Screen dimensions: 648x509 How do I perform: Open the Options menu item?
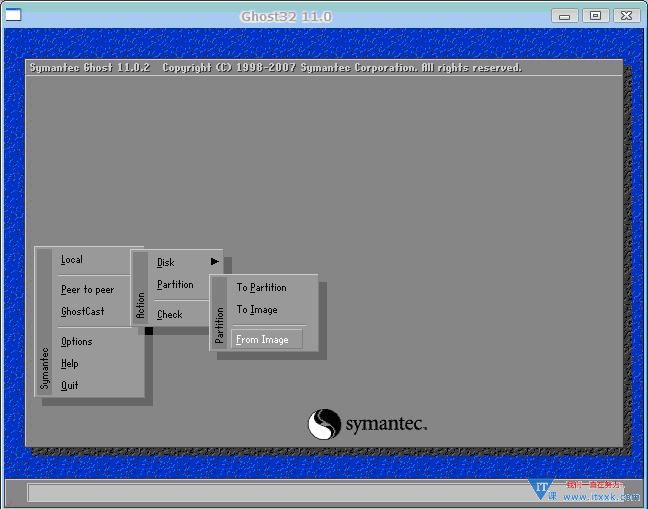(76, 342)
